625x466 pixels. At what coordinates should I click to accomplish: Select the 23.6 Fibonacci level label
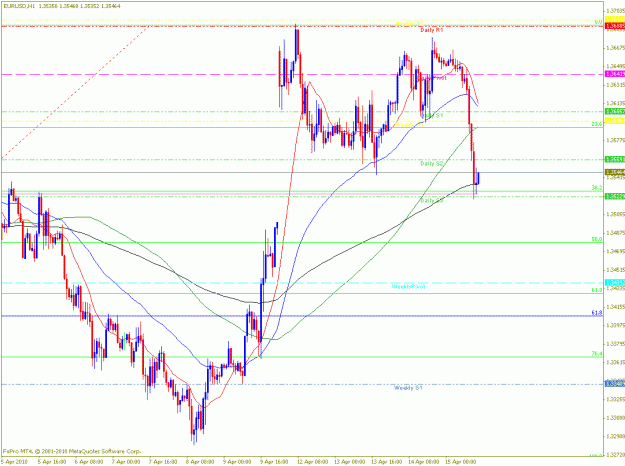597,124
